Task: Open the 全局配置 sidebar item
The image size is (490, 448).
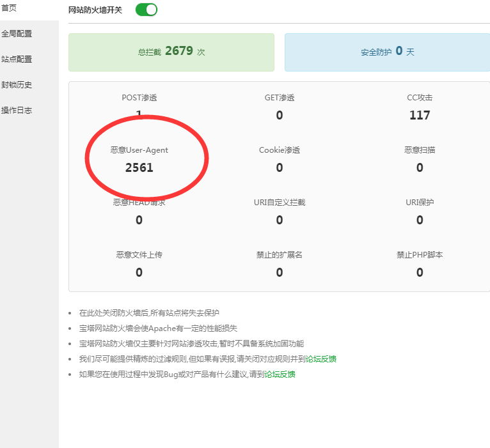Action: (17, 33)
